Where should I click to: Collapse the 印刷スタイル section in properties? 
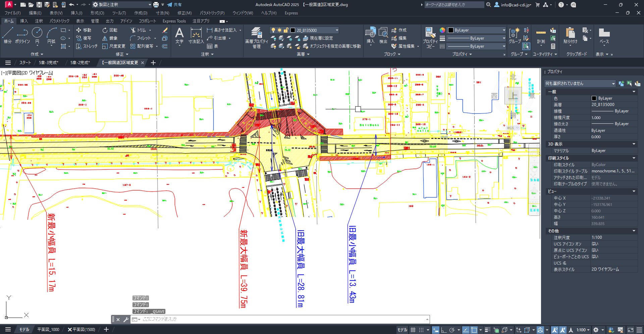point(634,158)
